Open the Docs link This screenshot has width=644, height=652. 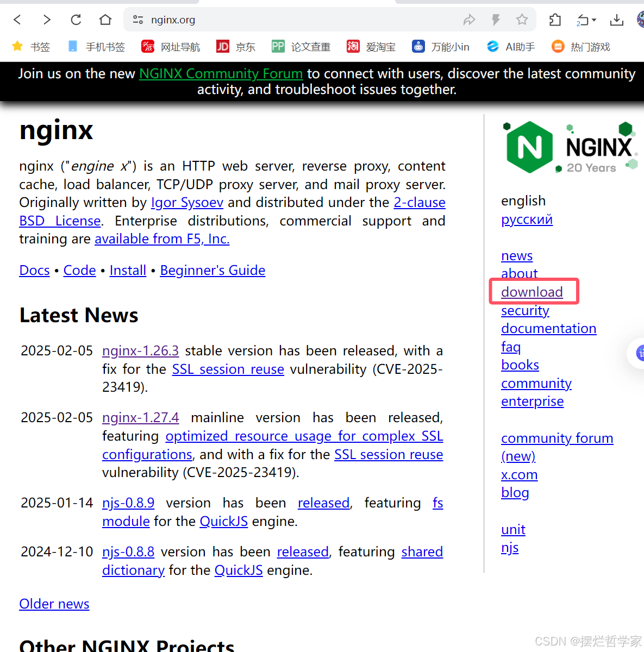click(34, 271)
